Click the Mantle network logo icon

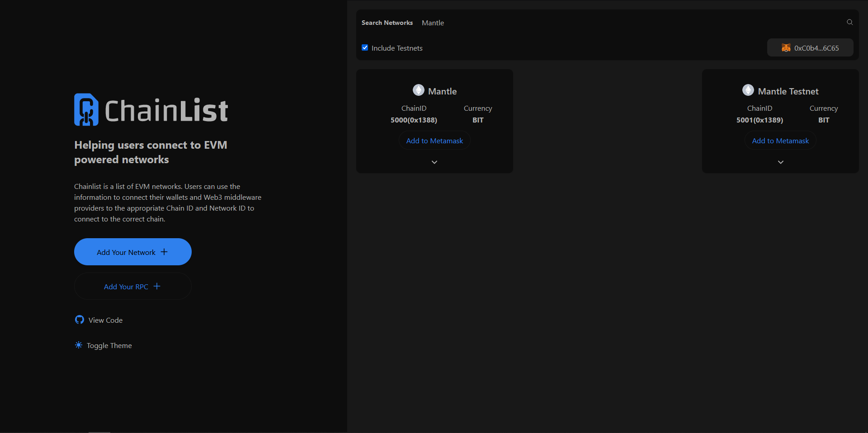(x=418, y=90)
